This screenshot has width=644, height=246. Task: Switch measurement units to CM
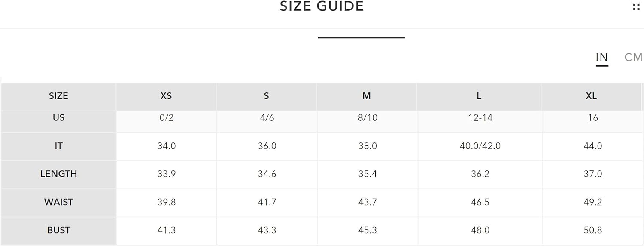click(x=633, y=57)
